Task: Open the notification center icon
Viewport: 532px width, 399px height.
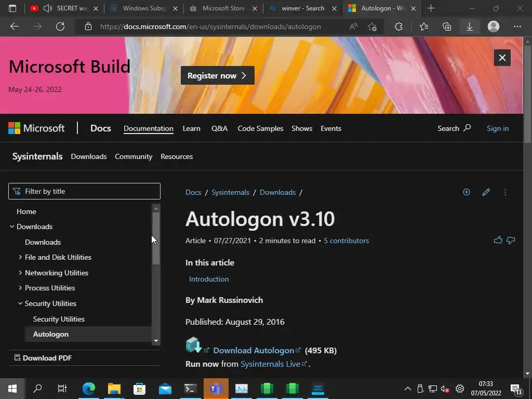Action: pyautogui.click(x=516, y=389)
